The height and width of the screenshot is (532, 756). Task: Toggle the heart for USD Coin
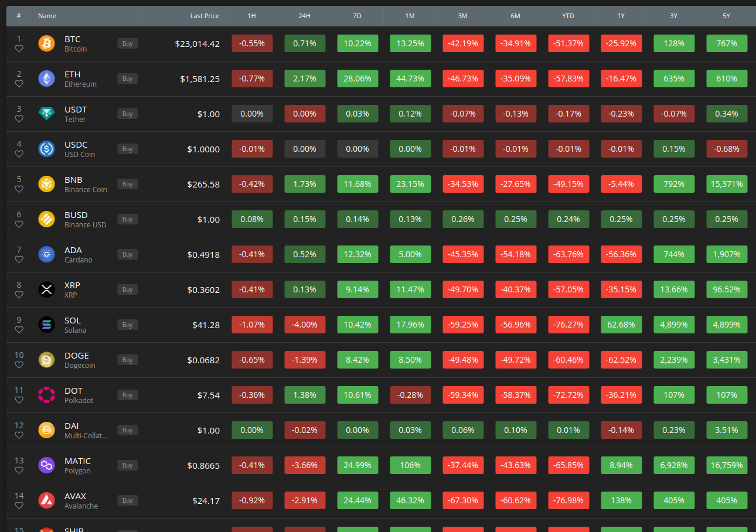point(19,154)
